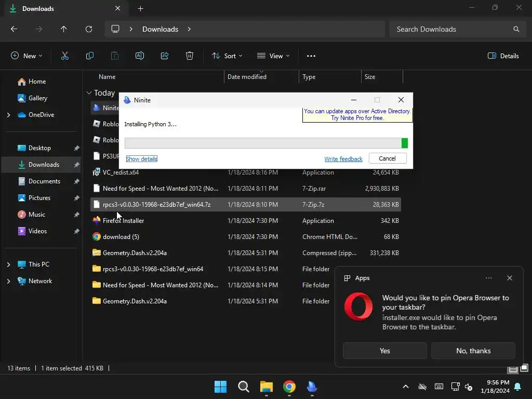Click the Ninite installation progress bar

coord(267,143)
